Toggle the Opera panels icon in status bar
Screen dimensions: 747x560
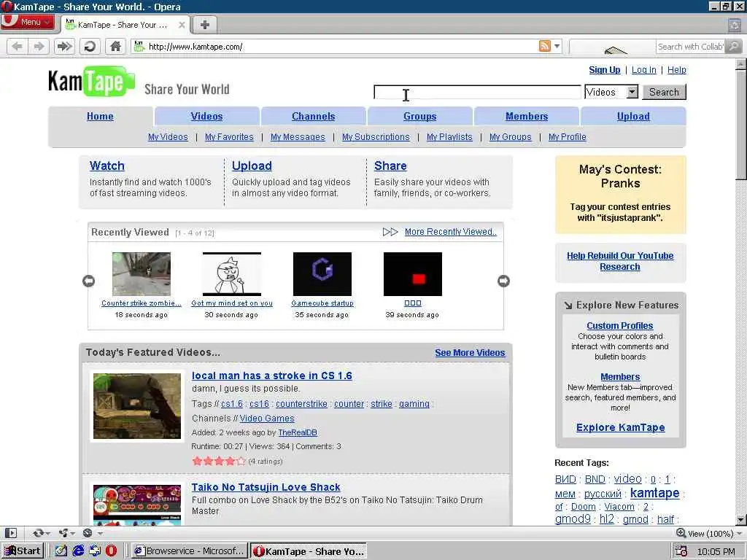pyautogui.click(x=11, y=533)
